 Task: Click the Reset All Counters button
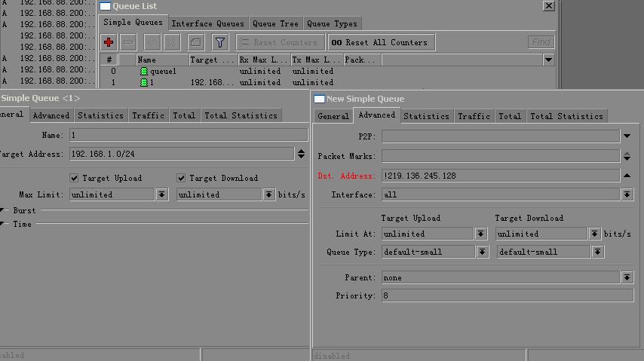381,42
